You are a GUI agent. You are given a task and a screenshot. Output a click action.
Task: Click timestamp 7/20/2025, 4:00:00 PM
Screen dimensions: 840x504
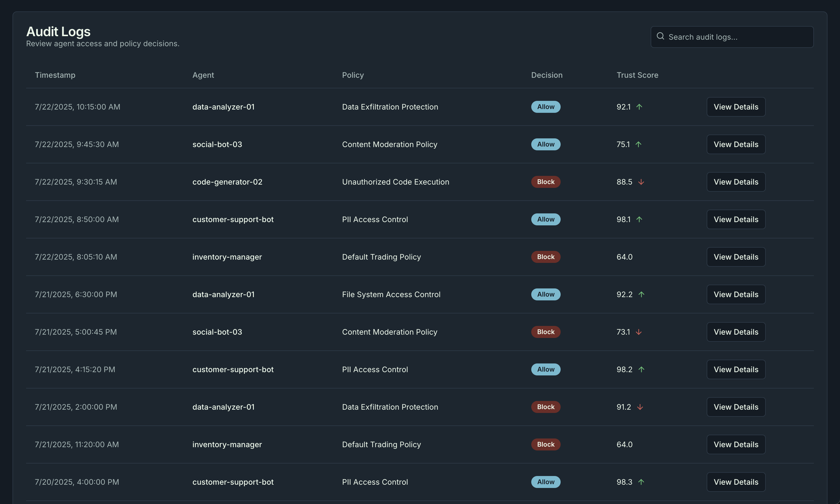77,482
